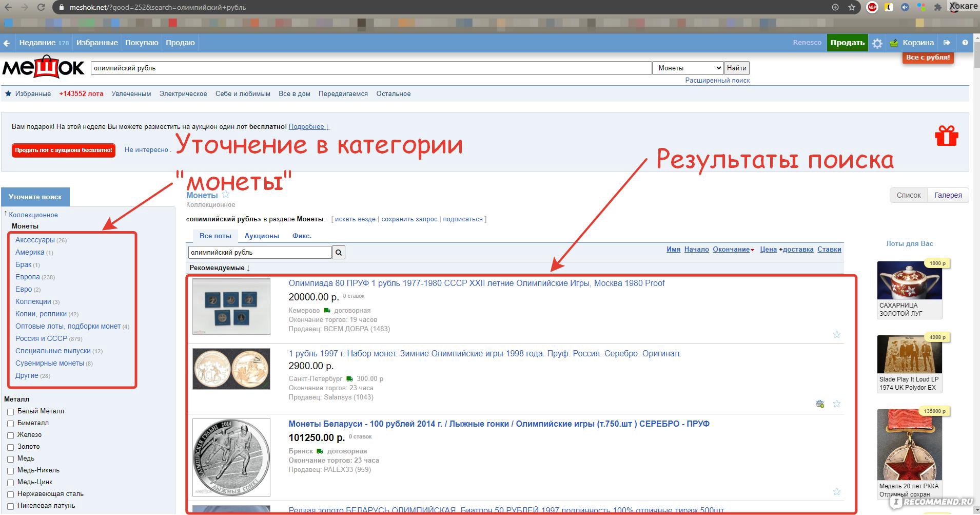This screenshot has width=980, height=515.
Task: Click the Meshok back arrow icon
Action: [x=7, y=43]
